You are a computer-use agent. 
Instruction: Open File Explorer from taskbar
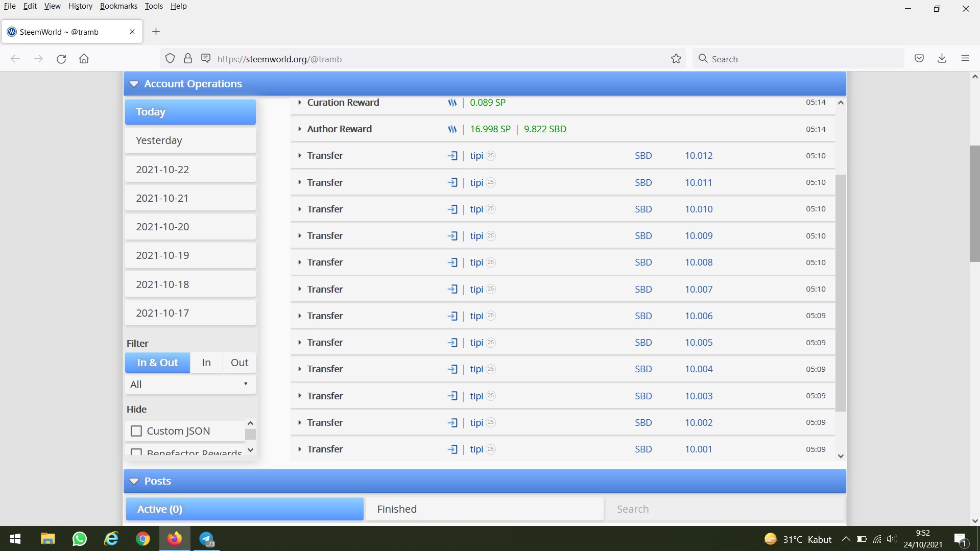pos(47,539)
